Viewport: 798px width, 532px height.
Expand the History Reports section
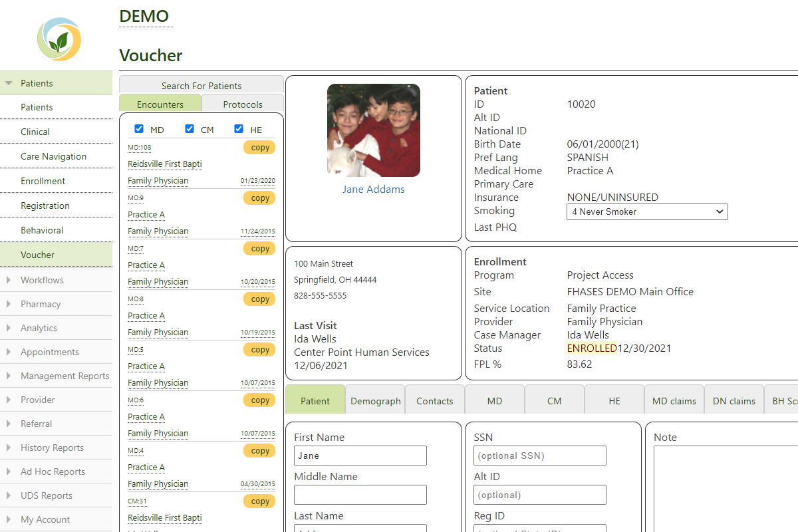56,448
